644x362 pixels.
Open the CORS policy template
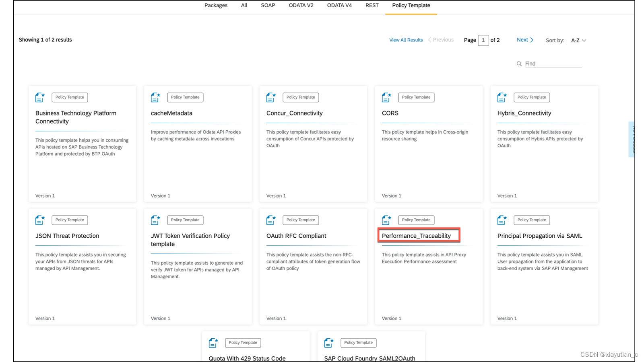pos(390,113)
